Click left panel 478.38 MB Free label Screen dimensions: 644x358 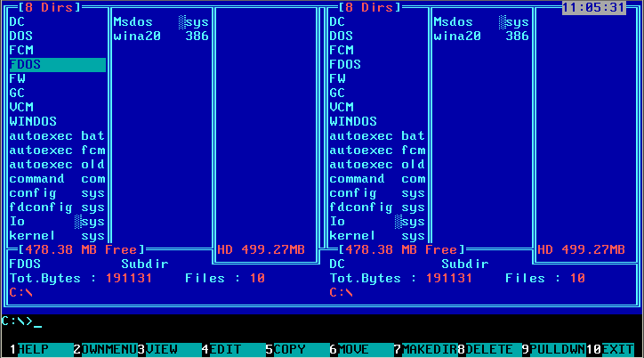click(81, 250)
